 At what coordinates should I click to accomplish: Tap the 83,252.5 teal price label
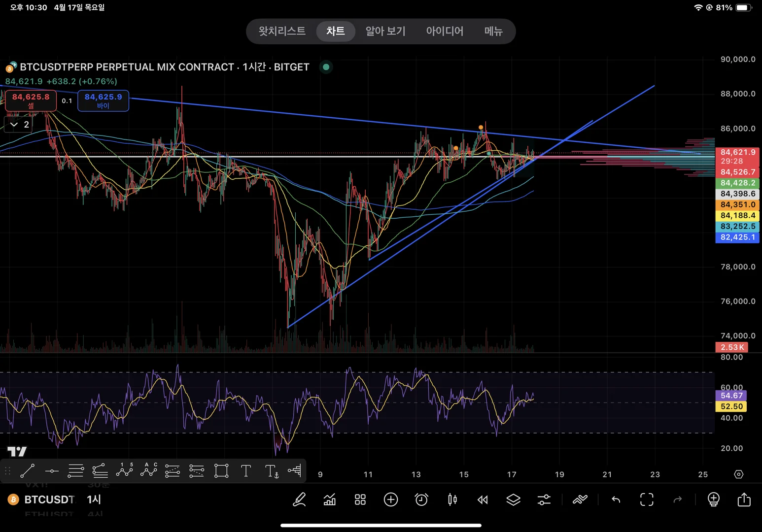[x=737, y=226]
